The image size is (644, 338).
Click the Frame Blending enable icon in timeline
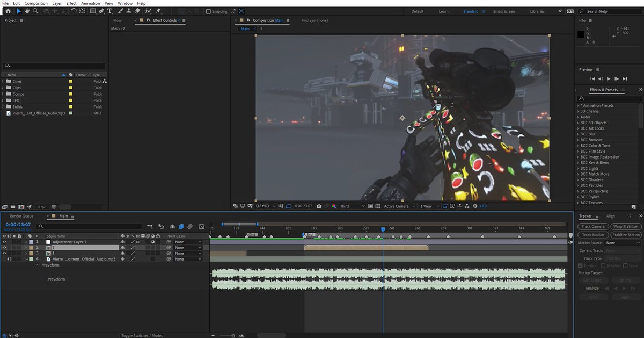click(x=181, y=227)
